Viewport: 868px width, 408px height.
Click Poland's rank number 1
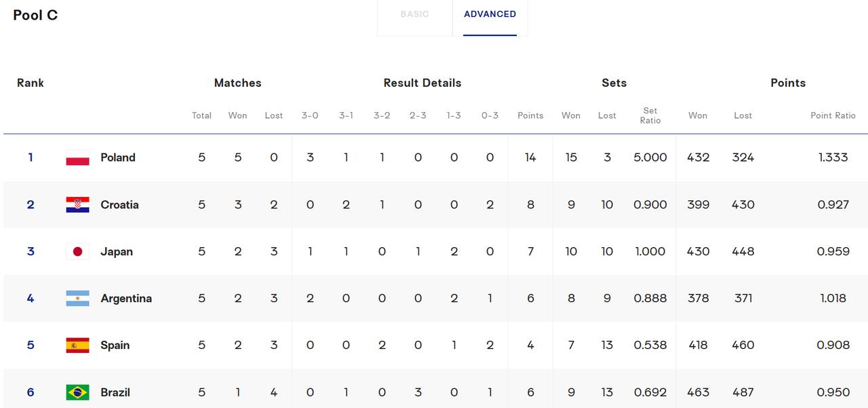pyautogui.click(x=31, y=157)
